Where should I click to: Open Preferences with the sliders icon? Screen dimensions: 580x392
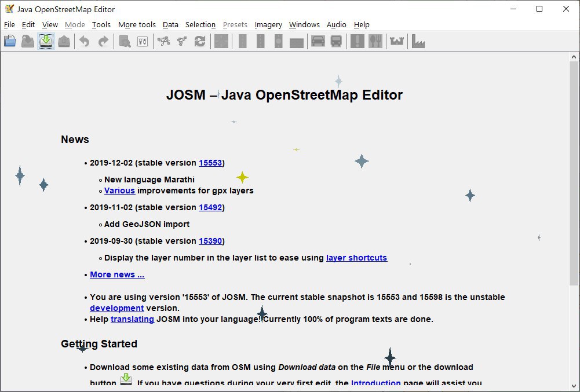[143, 41]
